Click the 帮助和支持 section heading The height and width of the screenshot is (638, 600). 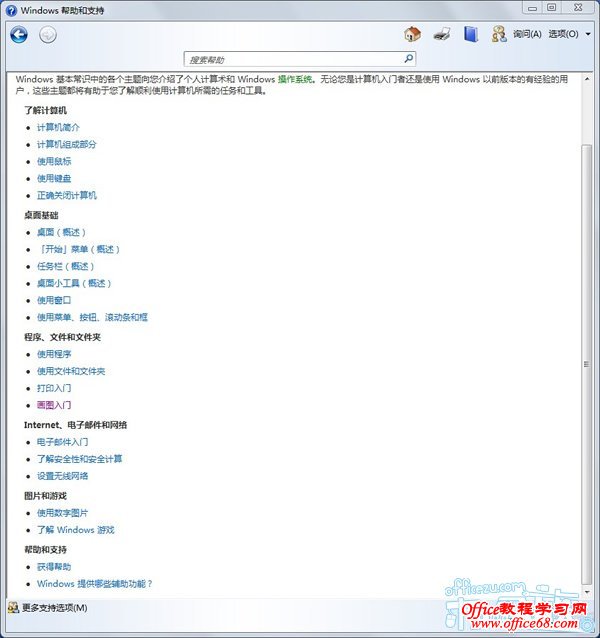point(45,550)
